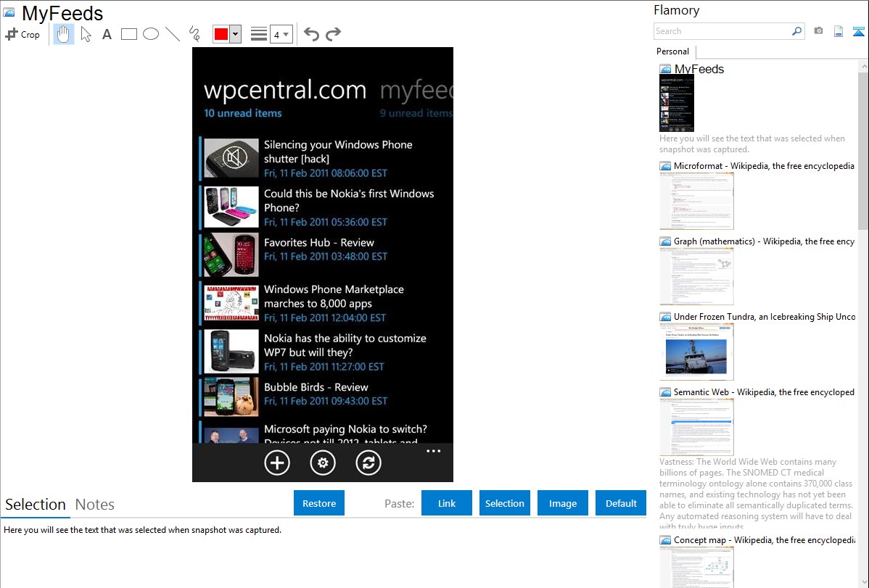869x588 pixels.
Task: Click the Selection paste button
Action: [504, 503]
